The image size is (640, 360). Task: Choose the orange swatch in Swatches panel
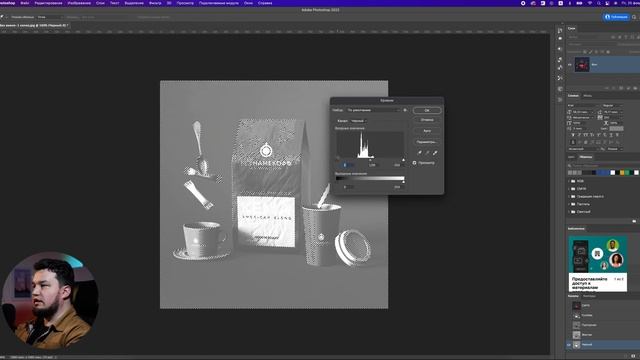[622, 173]
